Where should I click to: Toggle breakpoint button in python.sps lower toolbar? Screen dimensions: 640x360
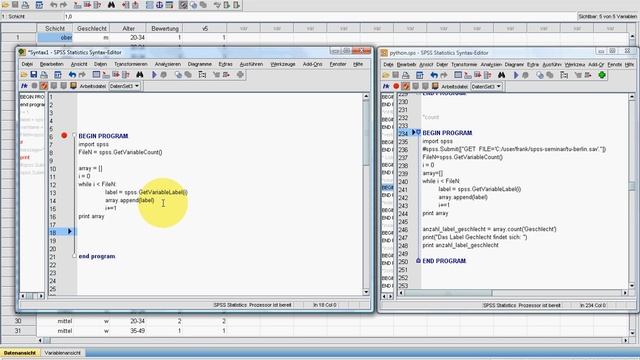(x=396, y=86)
